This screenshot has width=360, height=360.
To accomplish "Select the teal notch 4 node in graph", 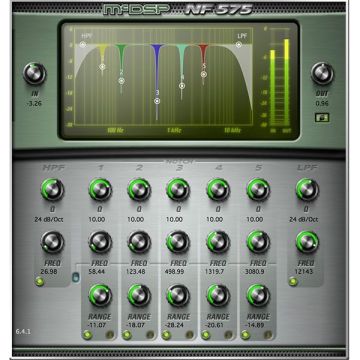I will pyautogui.click(x=182, y=86).
